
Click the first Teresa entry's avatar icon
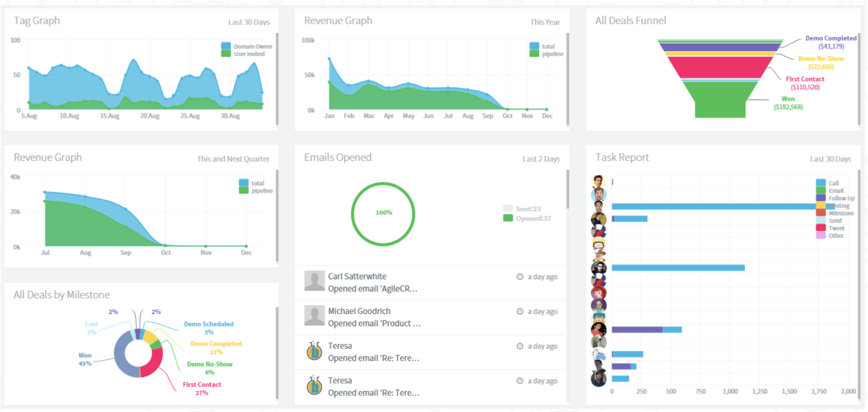point(314,351)
